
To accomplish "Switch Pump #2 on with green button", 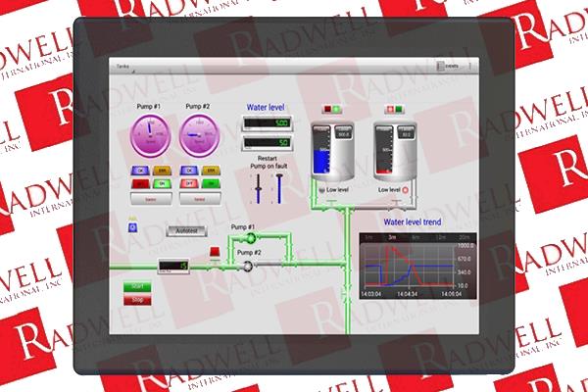I will 211,184.
